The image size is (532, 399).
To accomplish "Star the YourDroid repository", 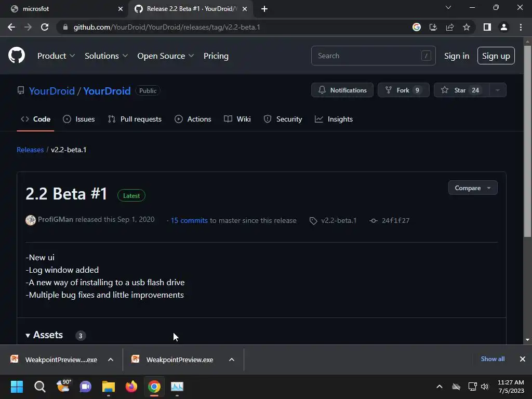I will coord(461,90).
